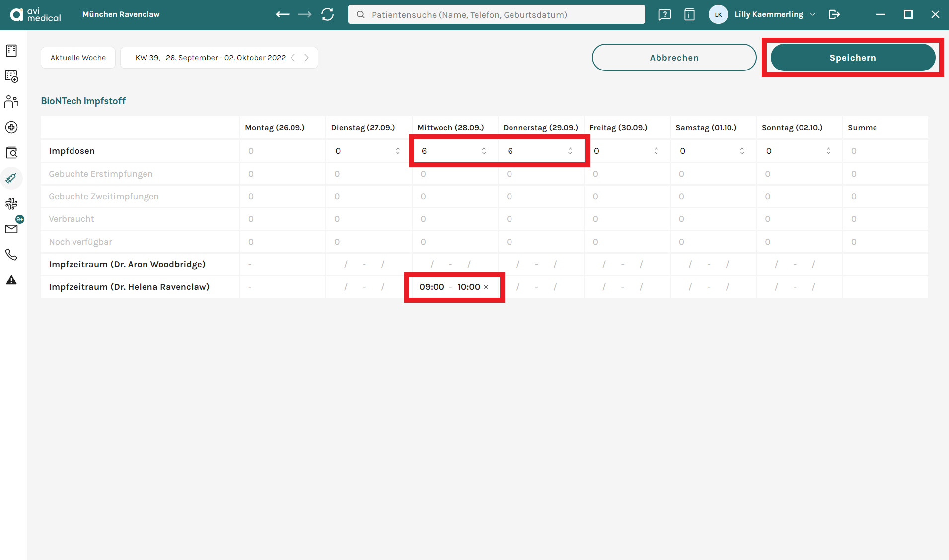Clear the 09:00 - 10:00 time range
949x560 pixels.
[486, 287]
